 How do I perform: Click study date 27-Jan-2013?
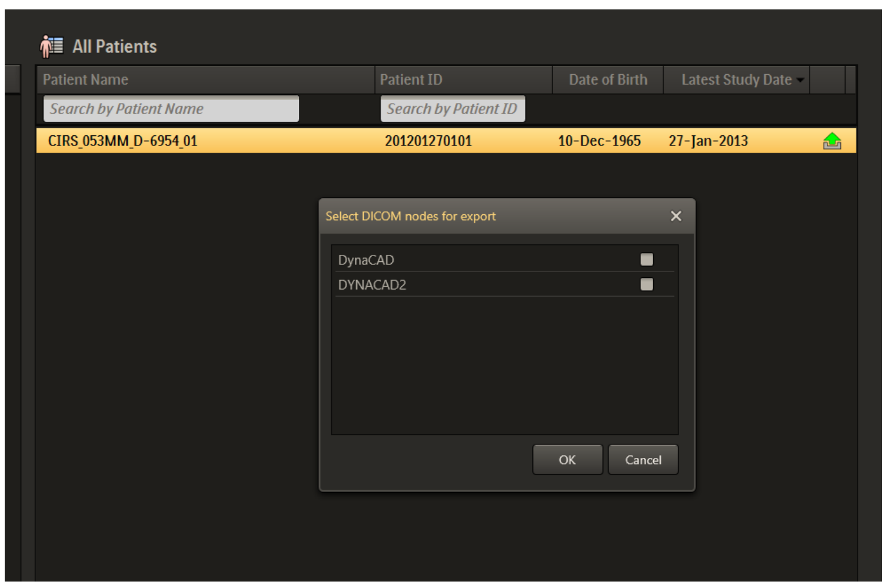(x=708, y=141)
